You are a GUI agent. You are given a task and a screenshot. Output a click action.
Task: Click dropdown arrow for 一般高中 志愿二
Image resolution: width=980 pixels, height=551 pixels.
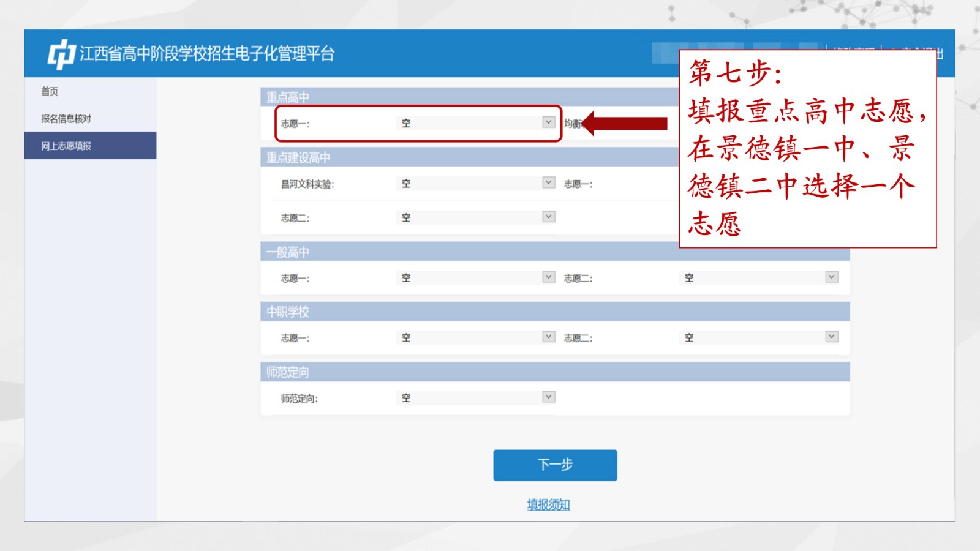tap(831, 277)
